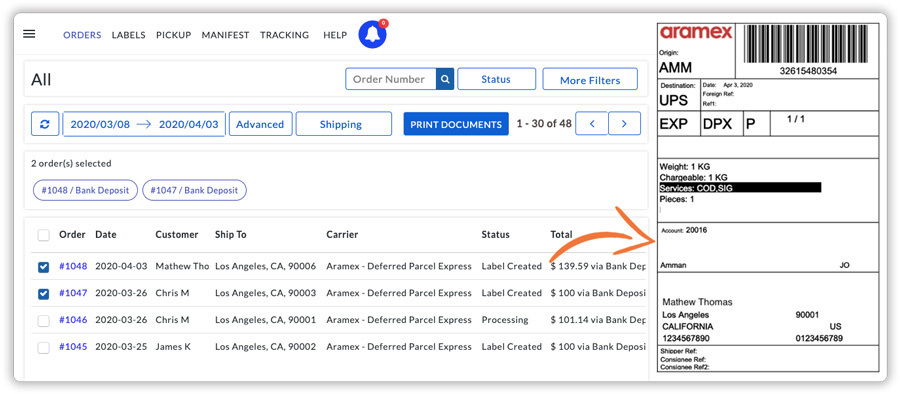Click Processing status of order #1046

coord(505,320)
